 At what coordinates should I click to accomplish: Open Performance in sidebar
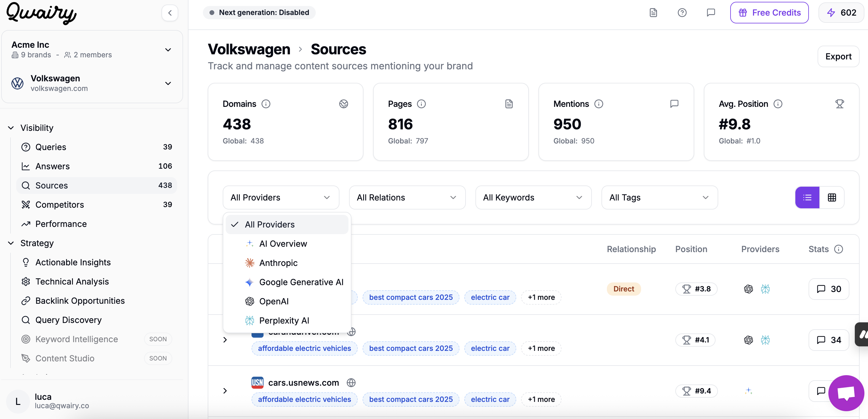tap(96, 224)
